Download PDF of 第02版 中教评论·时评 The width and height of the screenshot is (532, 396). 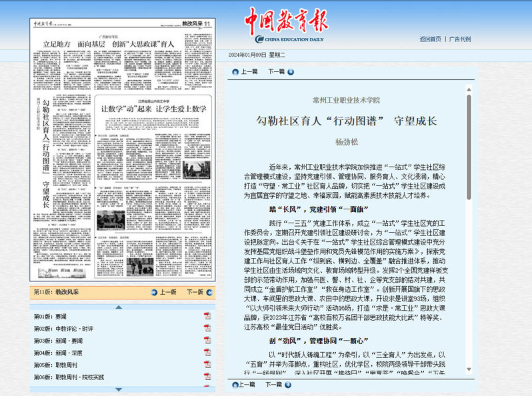207,329
